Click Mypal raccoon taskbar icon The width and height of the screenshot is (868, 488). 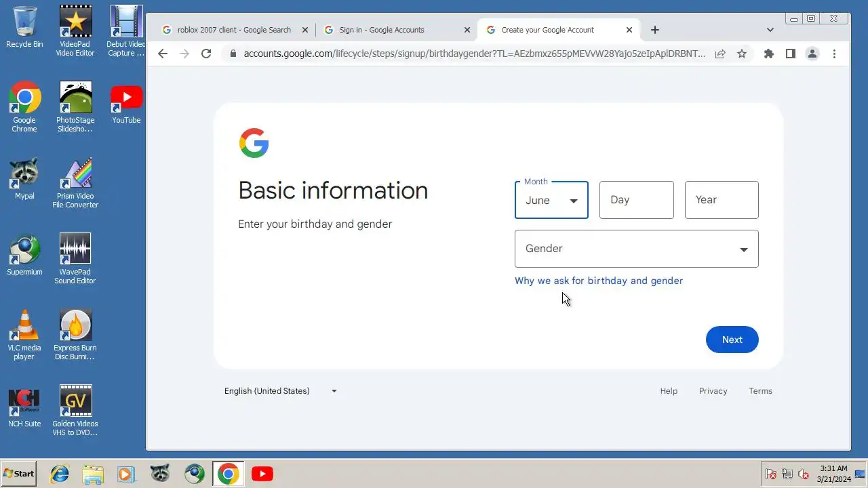[160, 474]
